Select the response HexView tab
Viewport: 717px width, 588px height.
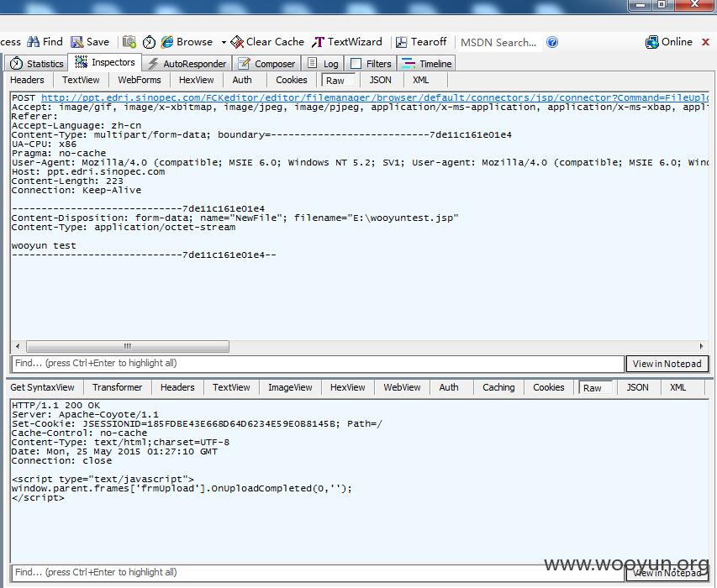(x=347, y=387)
